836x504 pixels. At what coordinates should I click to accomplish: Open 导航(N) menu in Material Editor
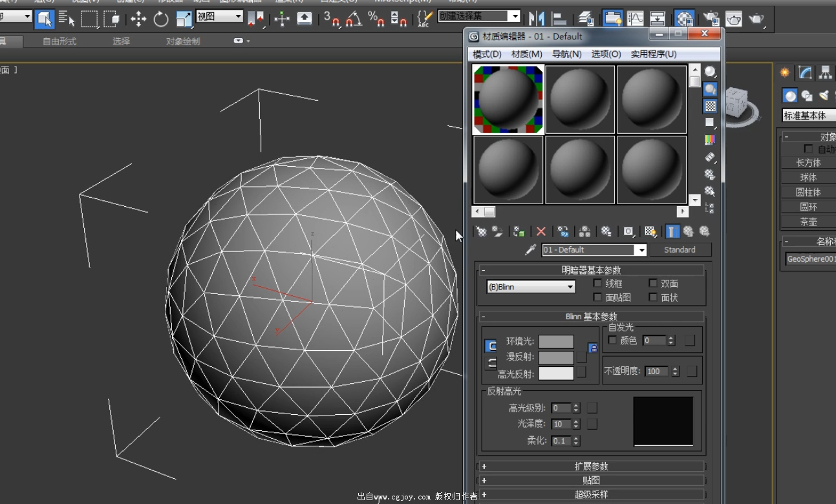(x=567, y=54)
